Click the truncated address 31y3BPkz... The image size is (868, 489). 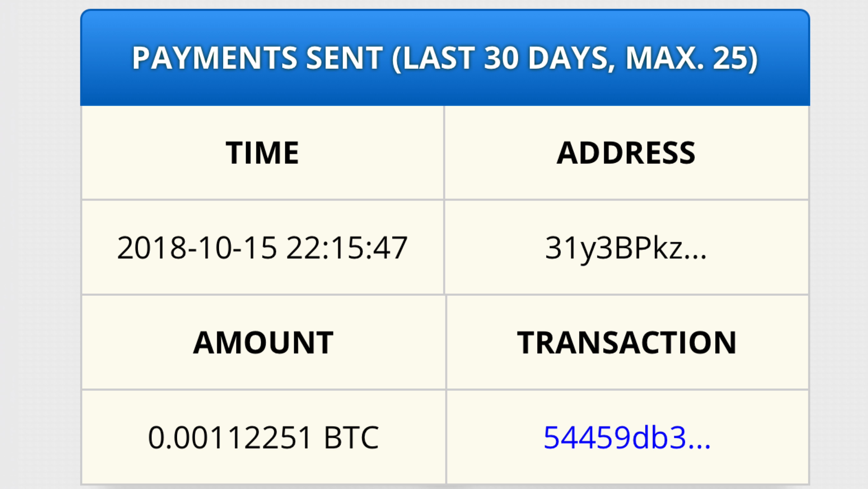click(625, 248)
